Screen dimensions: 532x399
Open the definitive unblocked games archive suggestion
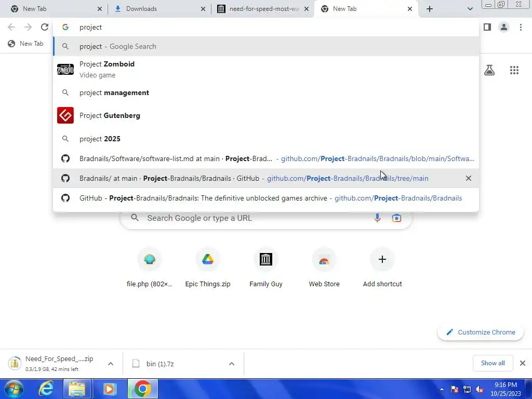coord(266,198)
